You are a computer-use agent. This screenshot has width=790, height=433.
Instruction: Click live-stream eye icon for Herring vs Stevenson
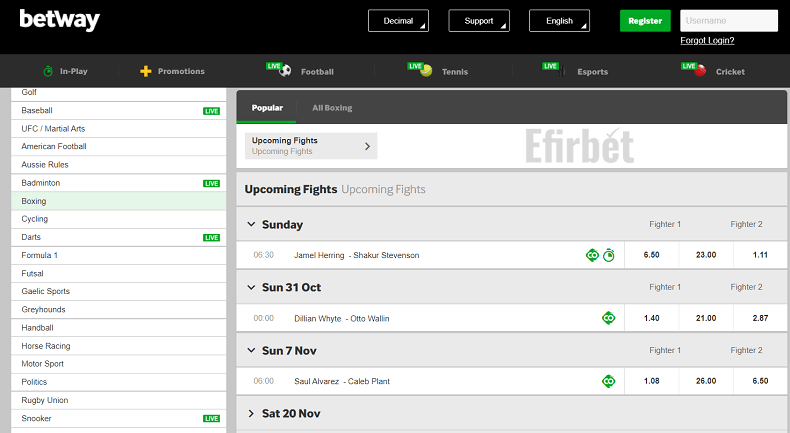592,255
